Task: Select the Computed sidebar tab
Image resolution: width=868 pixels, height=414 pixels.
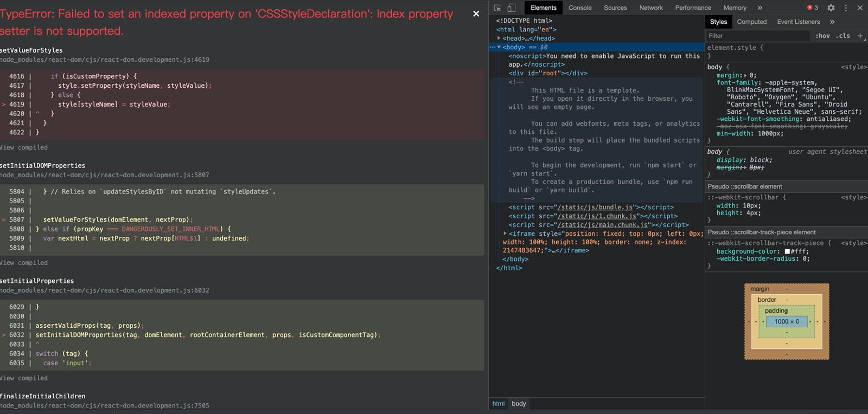Action: click(751, 22)
